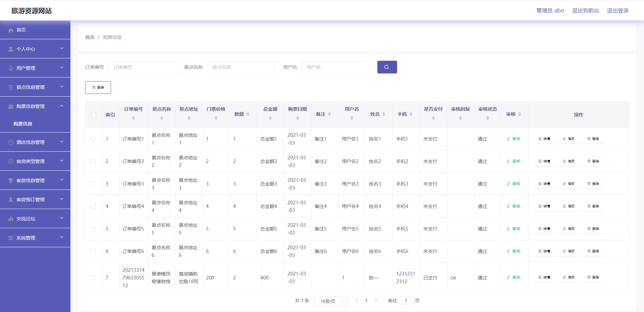Check the checkbox for row 2
The image size is (644, 312).
(93, 161)
